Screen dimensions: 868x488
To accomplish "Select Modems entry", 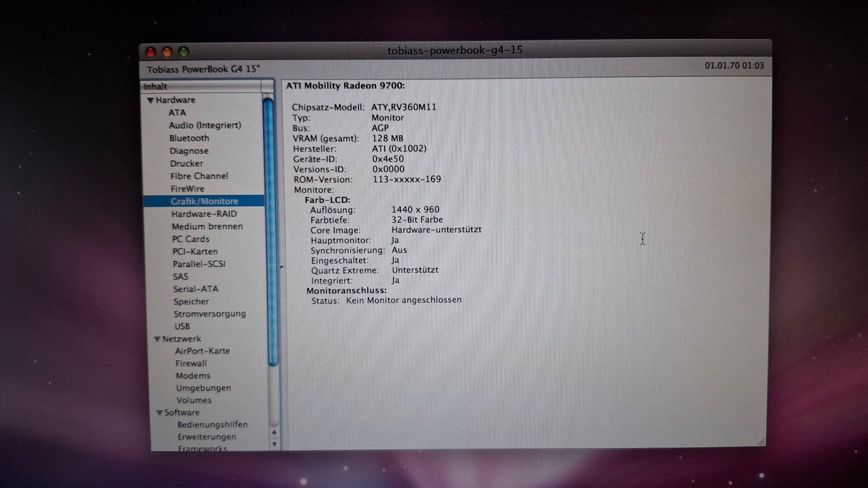I will click(x=193, y=376).
